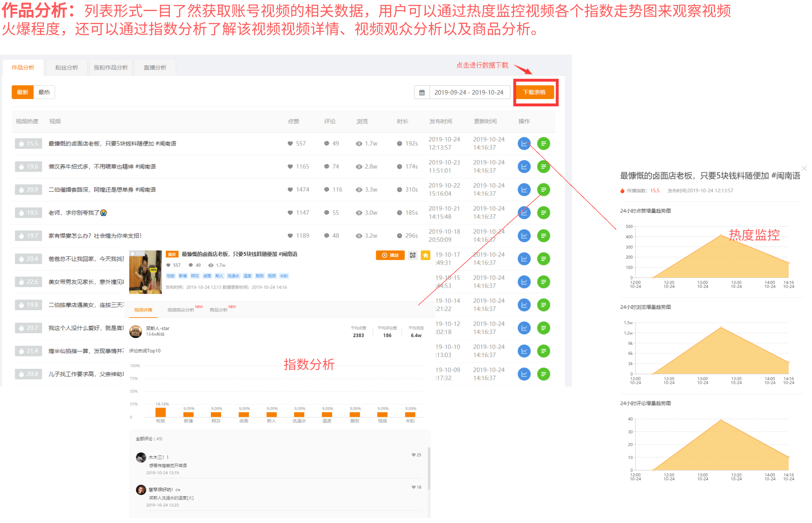Open the date range picker 2019-09-24 - 2019-10-24
The image size is (812, 523).
(469, 92)
